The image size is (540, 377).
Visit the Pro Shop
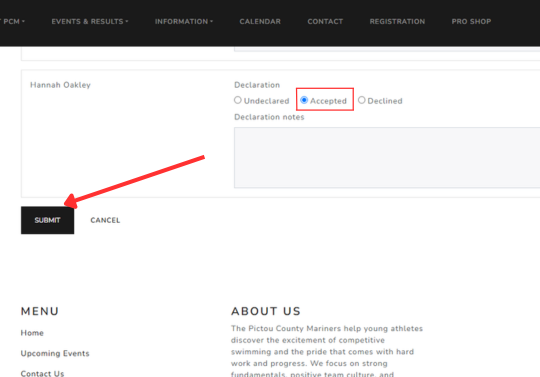(471, 21)
